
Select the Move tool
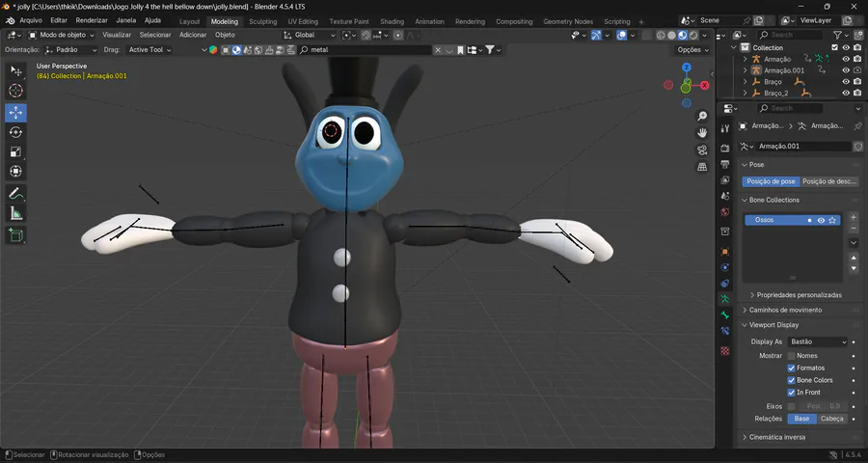point(16,113)
